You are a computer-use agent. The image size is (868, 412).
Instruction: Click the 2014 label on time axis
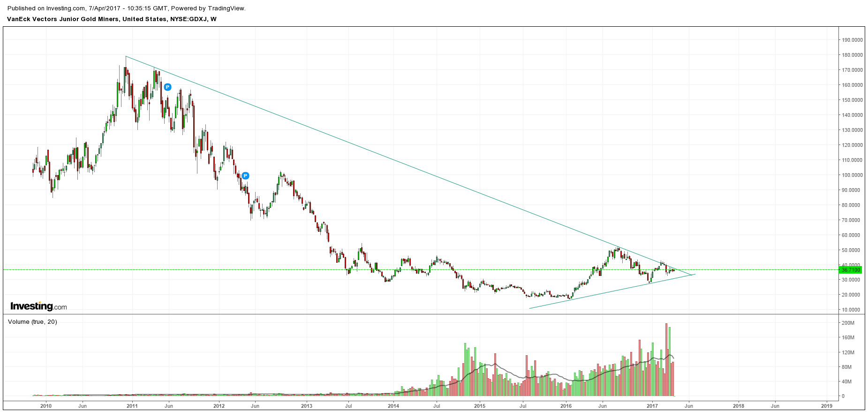(393, 406)
